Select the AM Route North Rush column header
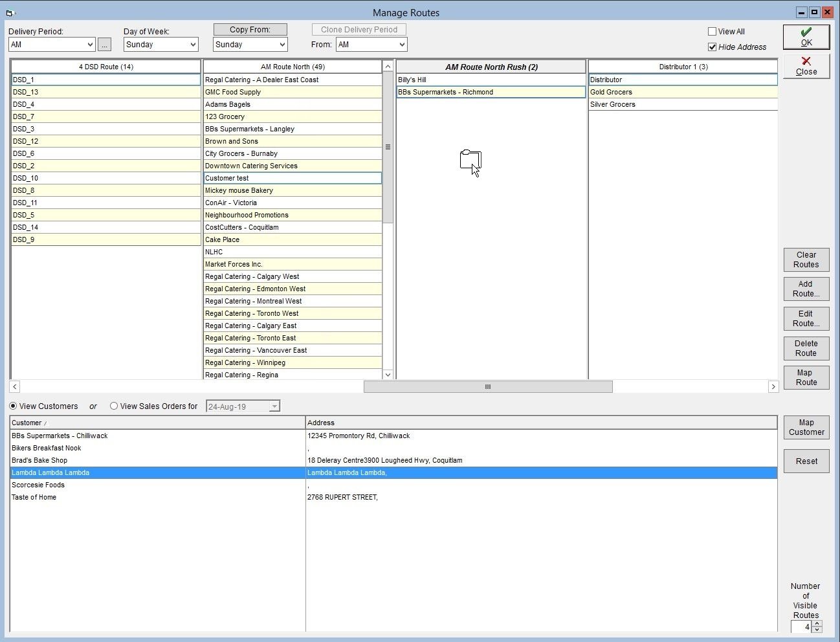 pos(491,67)
